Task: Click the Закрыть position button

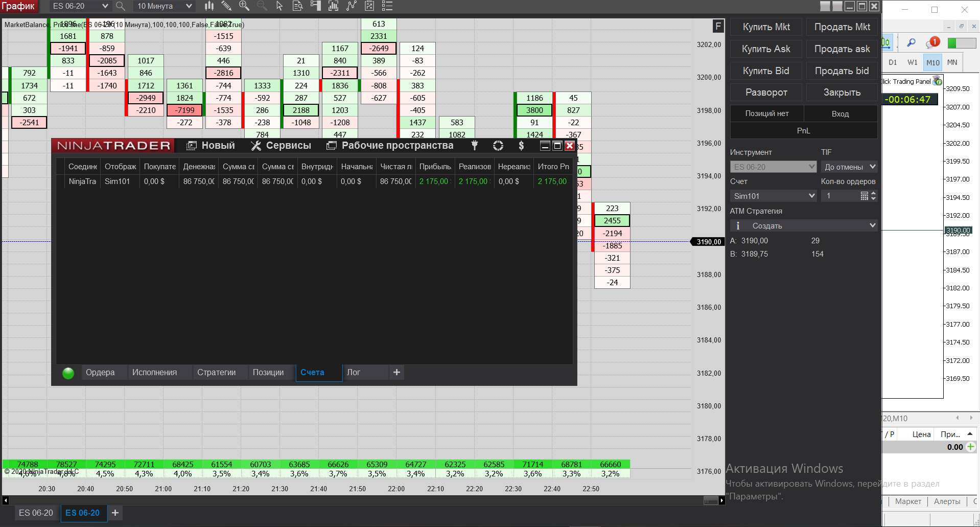Action: pyautogui.click(x=842, y=93)
